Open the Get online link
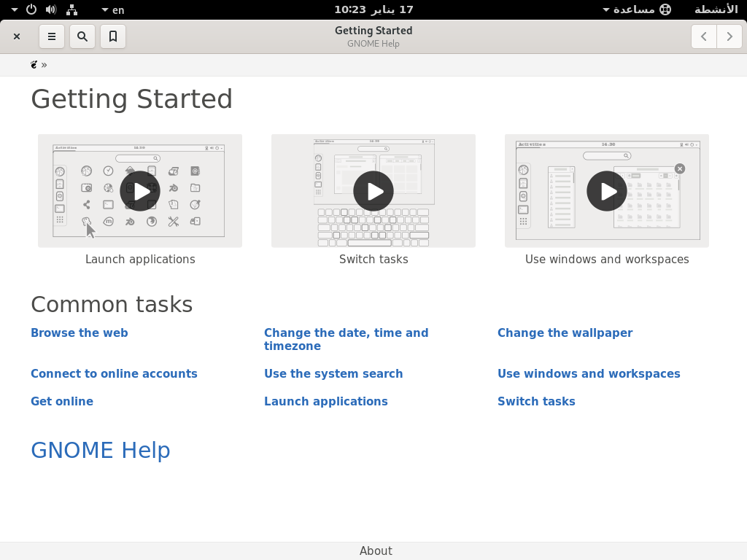 pos(62,402)
